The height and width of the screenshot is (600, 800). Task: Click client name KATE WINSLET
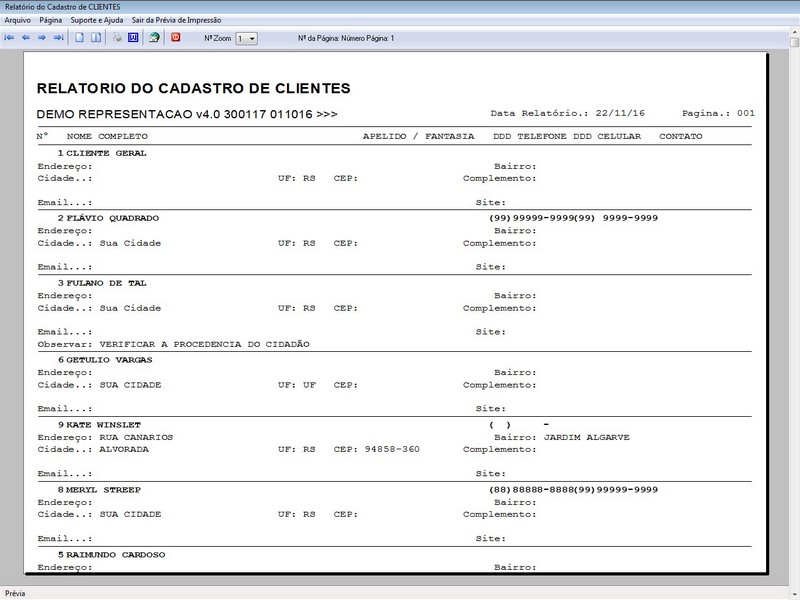pyautogui.click(x=104, y=425)
